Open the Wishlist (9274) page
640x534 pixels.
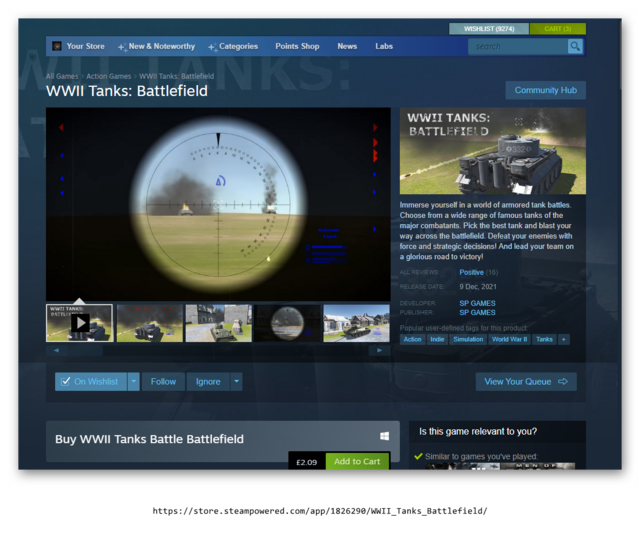click(x=489, y=29)
